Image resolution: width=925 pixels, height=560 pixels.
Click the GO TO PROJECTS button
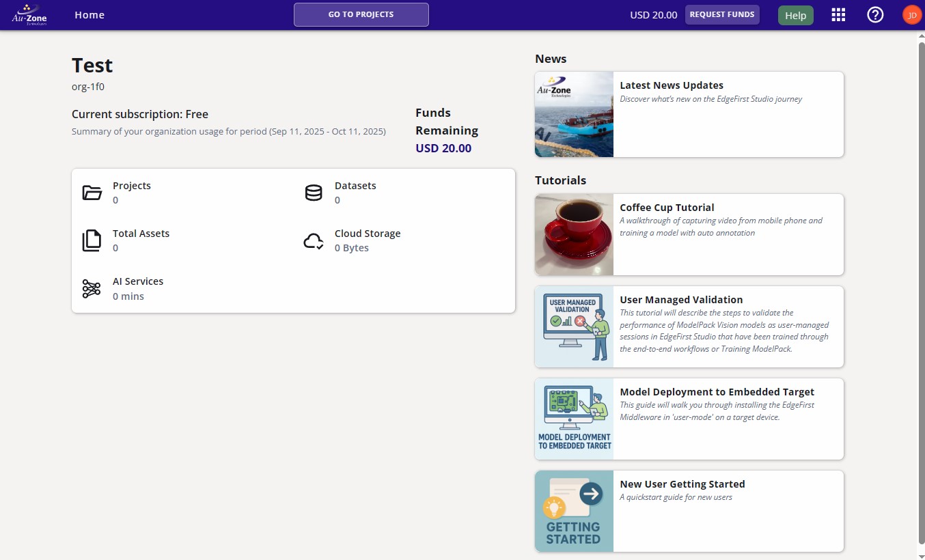click(361, 14)
